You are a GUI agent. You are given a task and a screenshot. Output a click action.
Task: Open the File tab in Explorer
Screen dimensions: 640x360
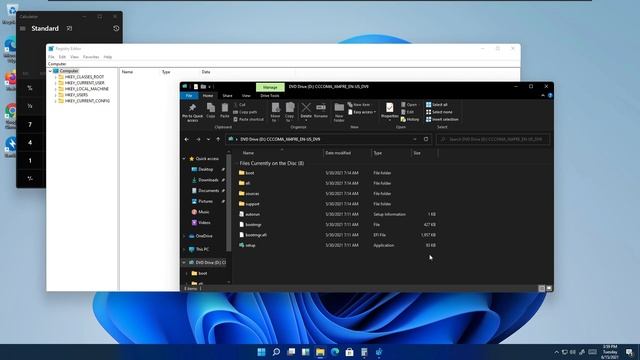[x=189, y=96]
